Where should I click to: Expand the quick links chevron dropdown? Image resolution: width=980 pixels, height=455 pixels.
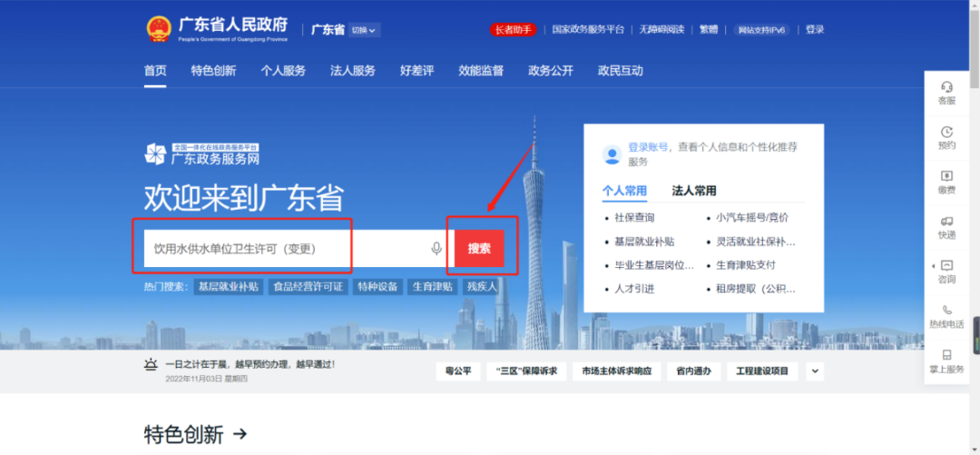[814, 371]
